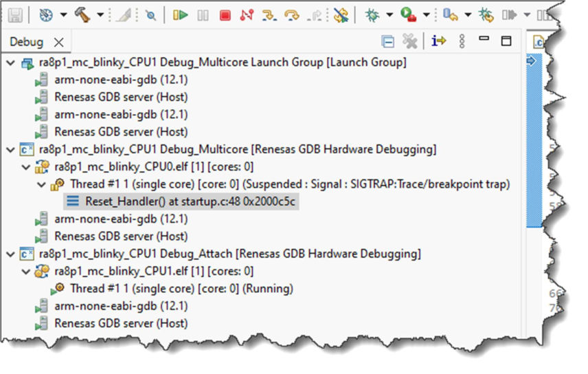Image resolution: width=588 pixels, height=374 pixels.
Task: Select Debug_Attach [Renesas GDB Hardware Debugging] entry
Action: tap(230, 254)
